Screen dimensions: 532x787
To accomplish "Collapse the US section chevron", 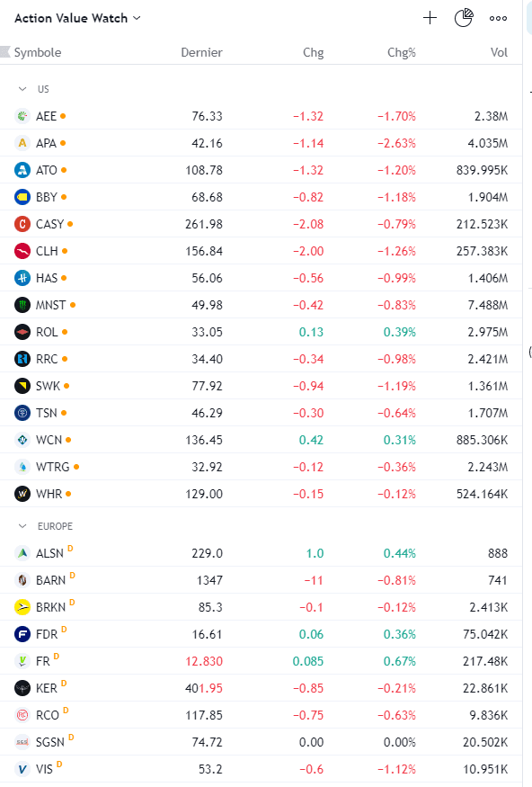I will click(22, 89).
